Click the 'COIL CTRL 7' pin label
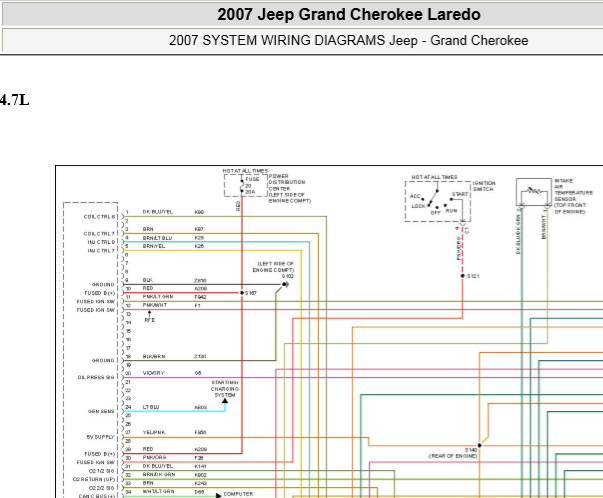The height and width of the screenshot is (498, 603). [99, 234]
